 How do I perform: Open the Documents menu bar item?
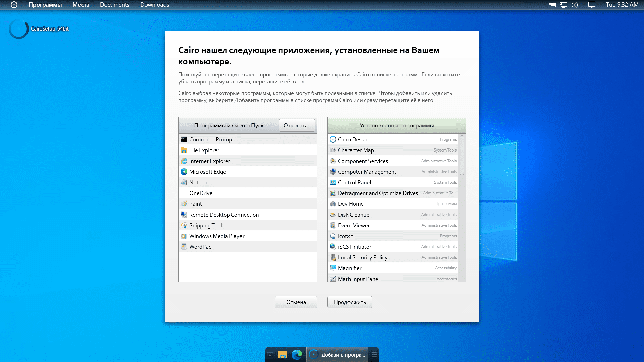114,5
